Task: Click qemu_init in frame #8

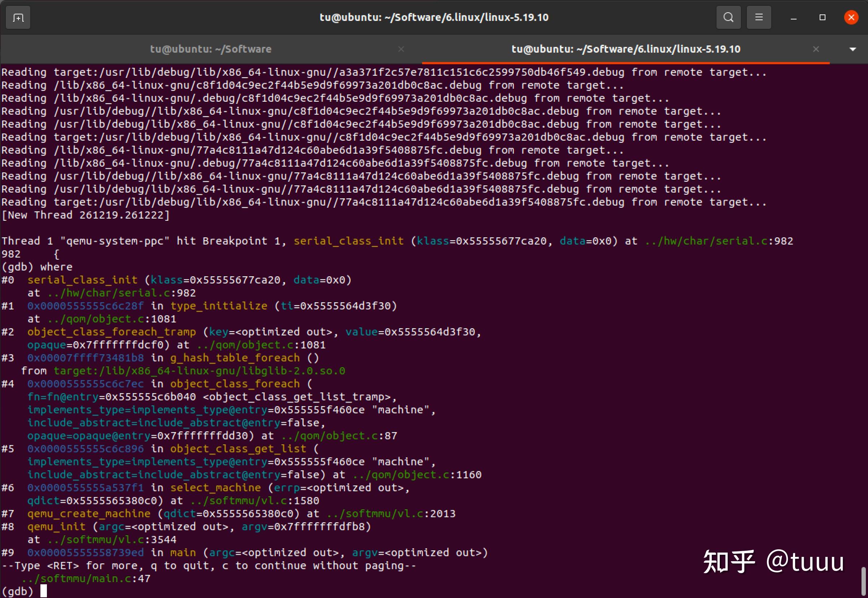Action: pyautogui.click(x=57, y=527)
